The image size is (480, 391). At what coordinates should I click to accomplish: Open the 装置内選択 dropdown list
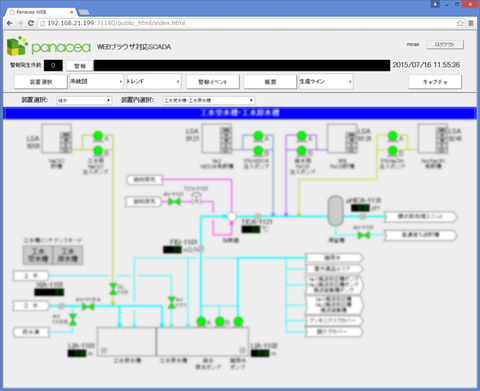click(x=209, y=100)
